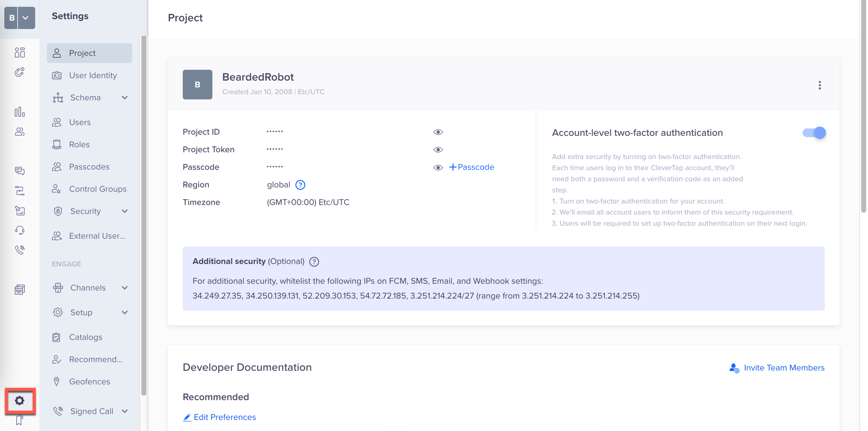Viewport: 868px width, 431px height.
Task: Select the Journeys flow icon
Action: [20, 190]
